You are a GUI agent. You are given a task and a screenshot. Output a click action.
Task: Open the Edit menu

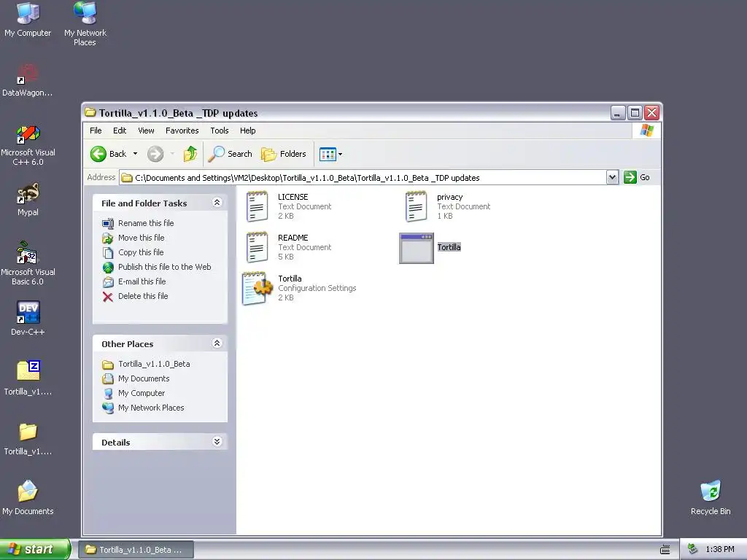[120, 131]
